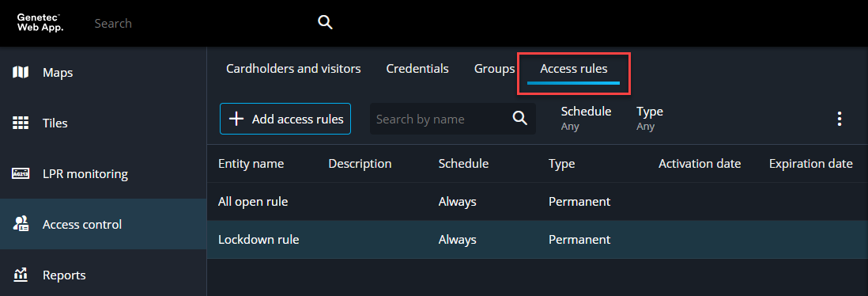Select the All open rule row
Image resolution: width=868 pixels, height=296 pixels.
[x=538, y=202]
